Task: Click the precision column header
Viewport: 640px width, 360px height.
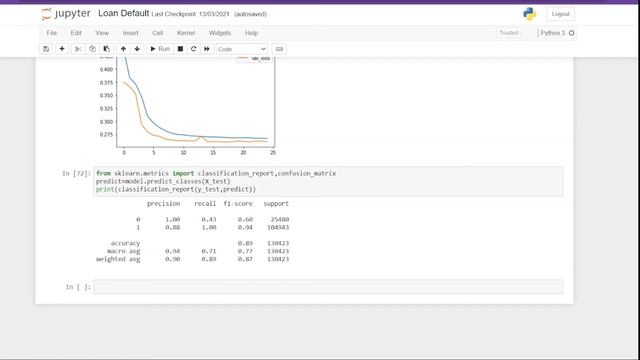Action: [x=163, y=204]
